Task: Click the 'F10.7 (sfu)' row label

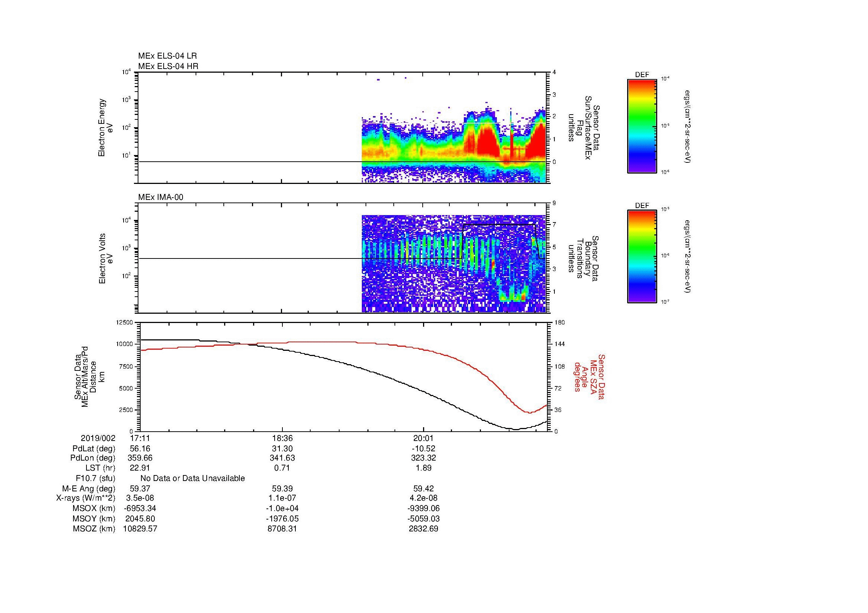Action: coord(95,478)
